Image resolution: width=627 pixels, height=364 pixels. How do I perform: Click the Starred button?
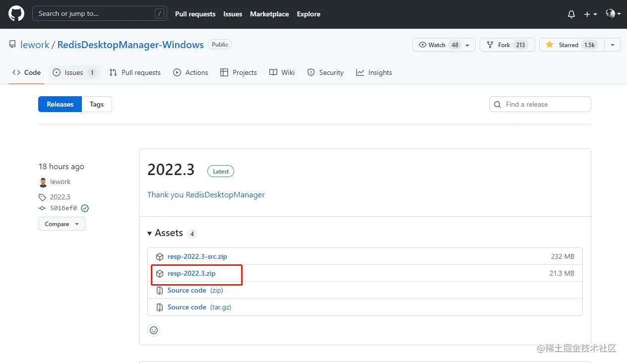click(572, 45)
